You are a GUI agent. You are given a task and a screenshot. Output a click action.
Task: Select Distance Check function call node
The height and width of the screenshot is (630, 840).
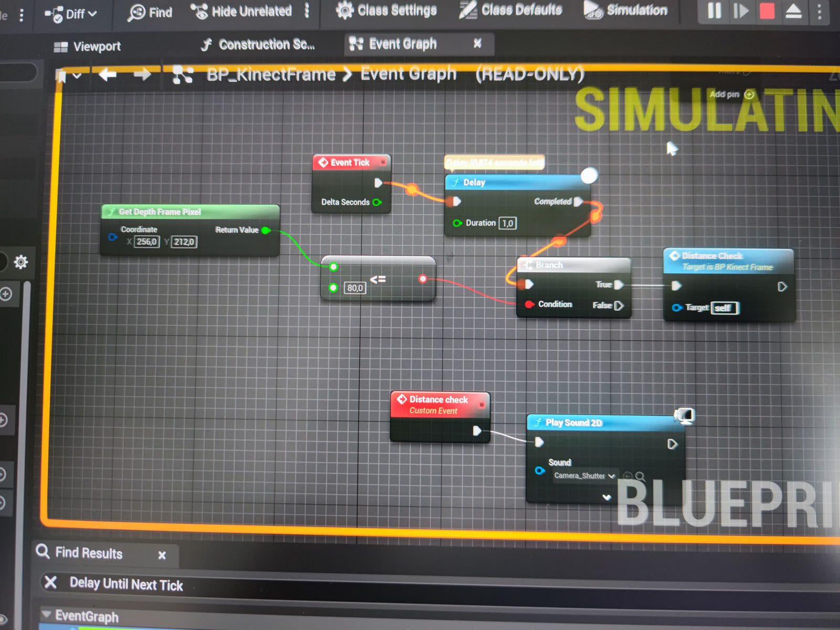tap(728, 261)
